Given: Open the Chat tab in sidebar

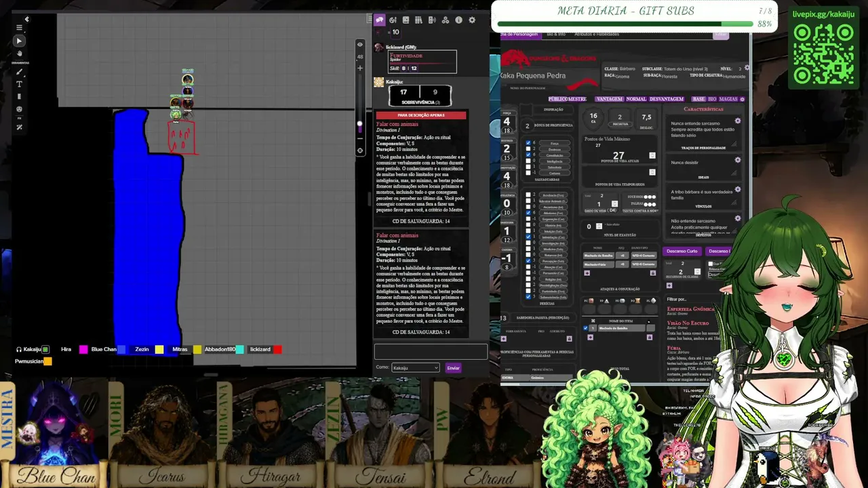Looking at the screenshot, I should click(380, 20).
